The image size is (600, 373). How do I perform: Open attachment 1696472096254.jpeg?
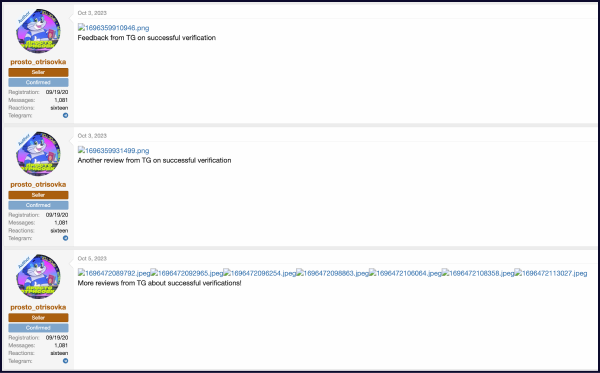[259, 273]
